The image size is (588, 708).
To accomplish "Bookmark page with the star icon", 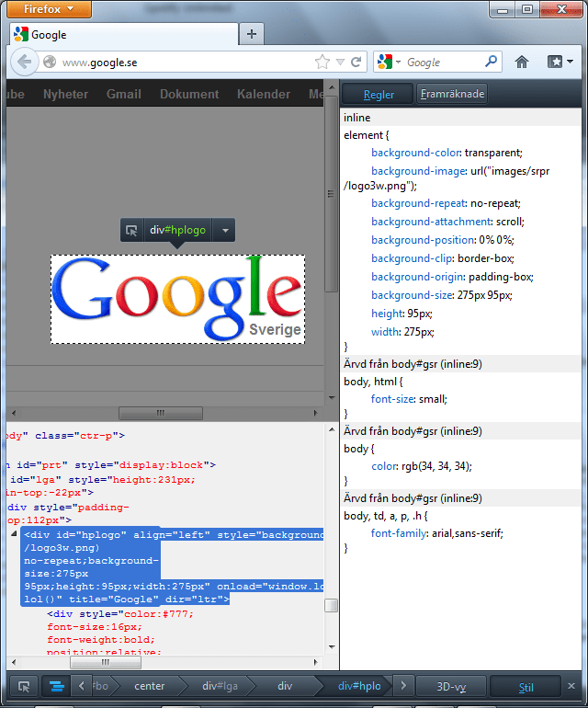I will tap(322, 62).
